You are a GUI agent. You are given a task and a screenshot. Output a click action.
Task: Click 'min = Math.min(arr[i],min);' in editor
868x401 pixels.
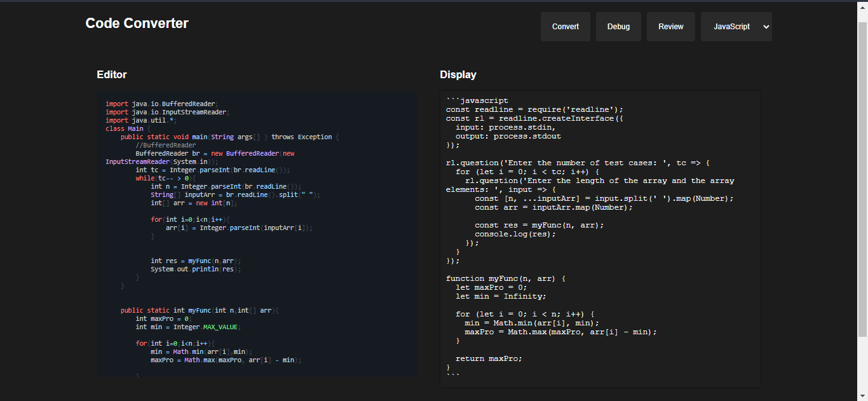click(x=201, y=351)
